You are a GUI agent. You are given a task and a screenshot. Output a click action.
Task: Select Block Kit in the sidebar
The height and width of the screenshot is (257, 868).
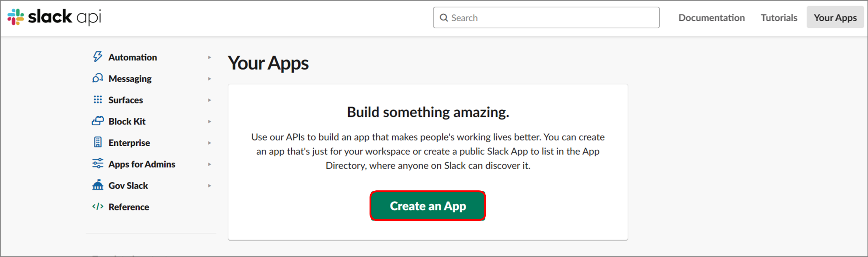(x=127, y=122)
